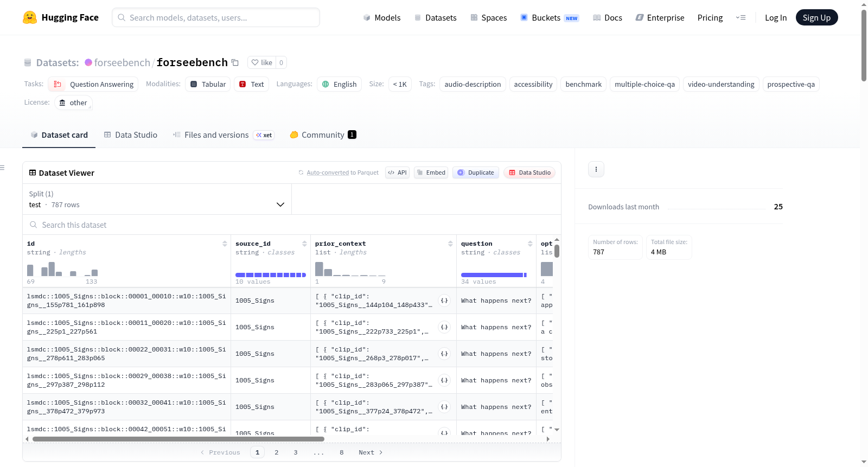This screenshot has height=467, width=868.
Task: Go to page 2 of the dataset
Action: [x=277, y=452]
